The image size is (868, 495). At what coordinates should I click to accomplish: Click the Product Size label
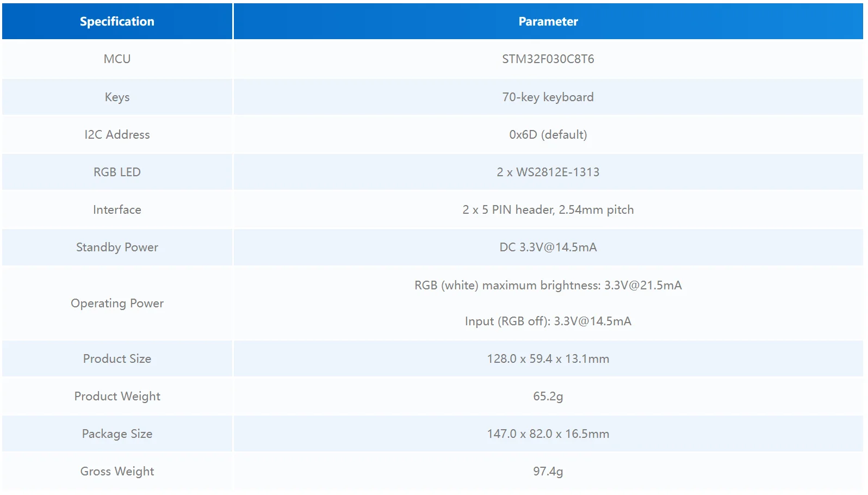coord(117,358)
